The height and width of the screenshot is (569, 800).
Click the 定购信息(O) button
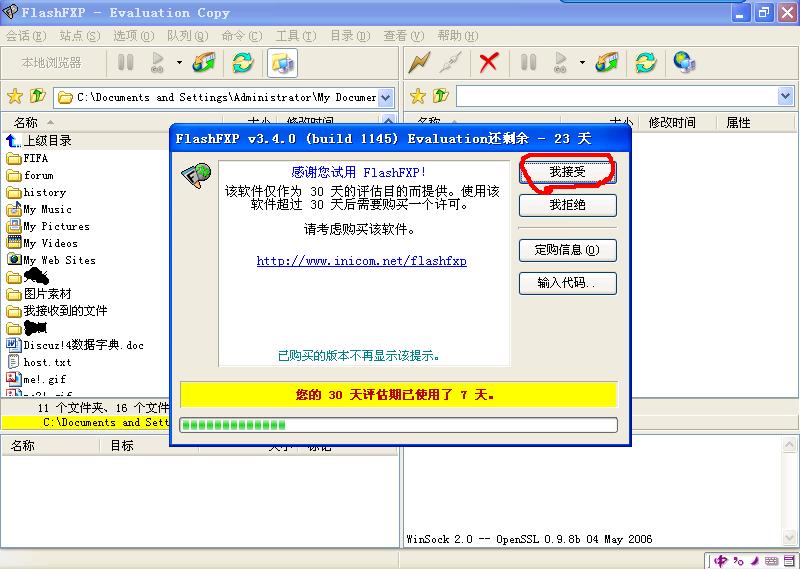pyautogui.click(x=567, y=250)
